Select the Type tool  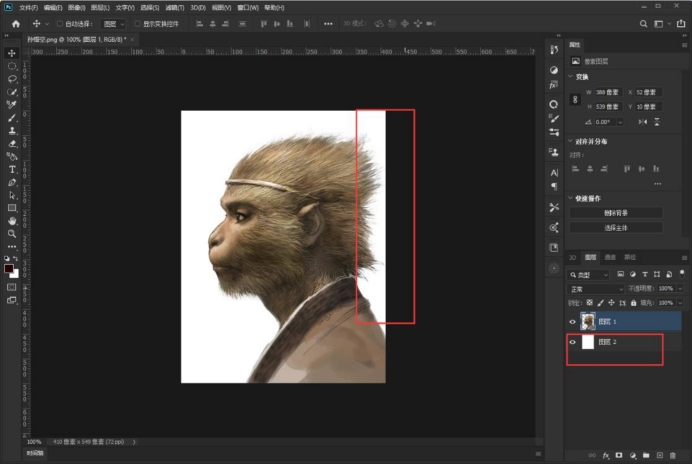12,170
